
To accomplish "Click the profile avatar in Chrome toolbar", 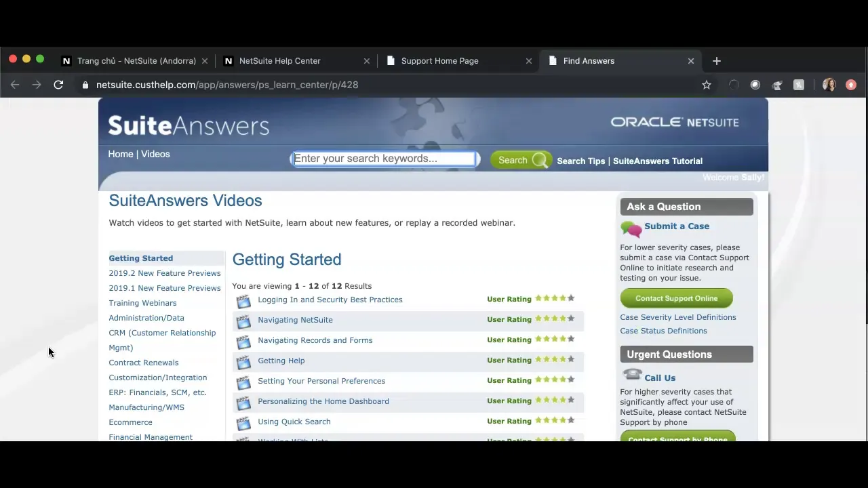I will (x=829, y=85).
